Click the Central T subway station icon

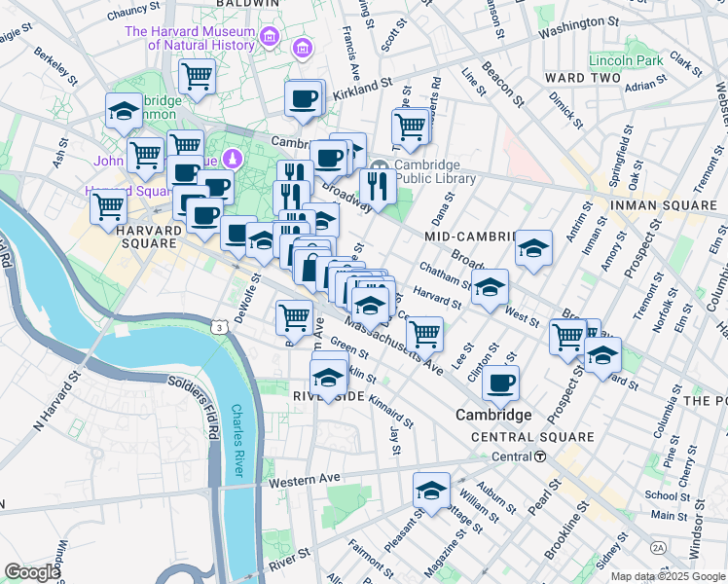(540, 456)
